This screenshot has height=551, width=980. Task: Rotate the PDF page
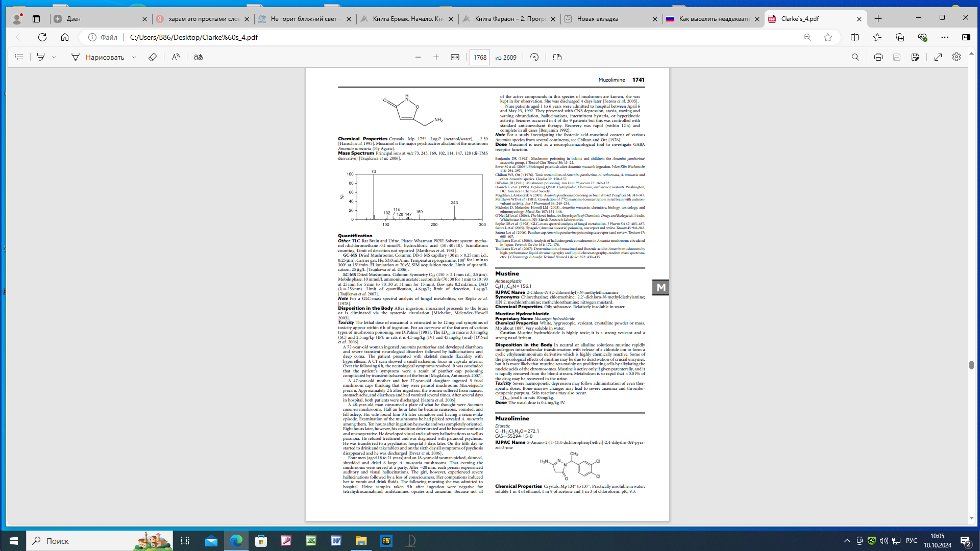(x=534, y=57)
